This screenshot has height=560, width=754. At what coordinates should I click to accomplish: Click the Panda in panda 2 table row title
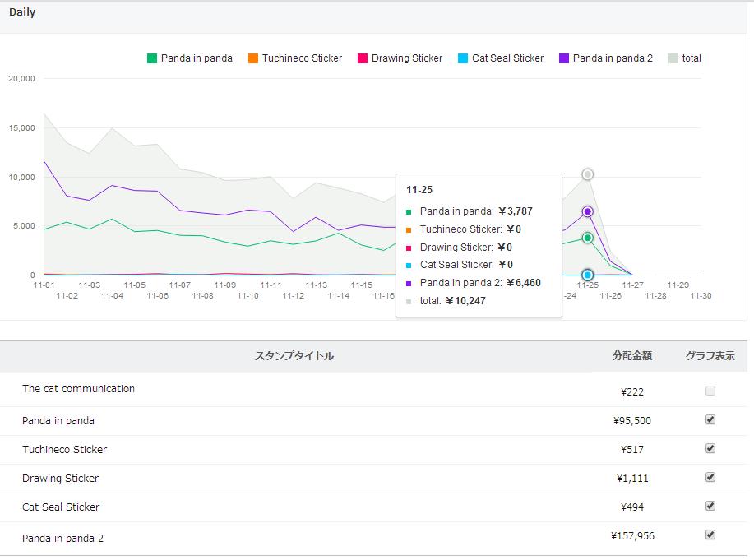(62, 539)
